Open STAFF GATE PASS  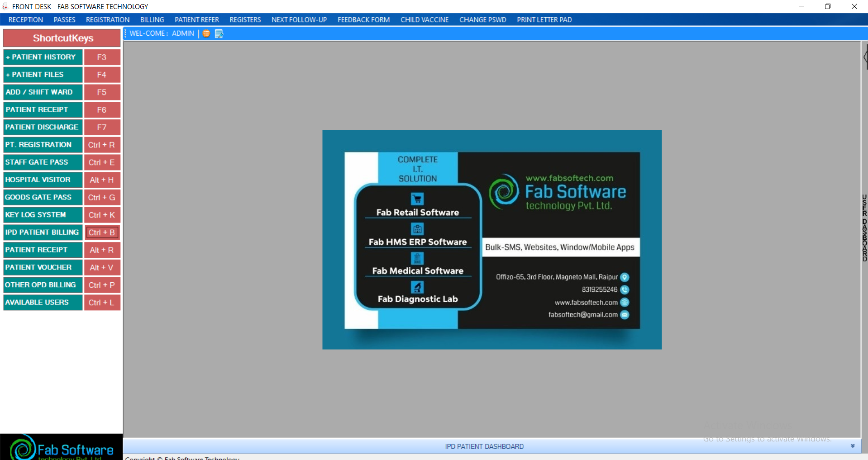coord(43,162)
